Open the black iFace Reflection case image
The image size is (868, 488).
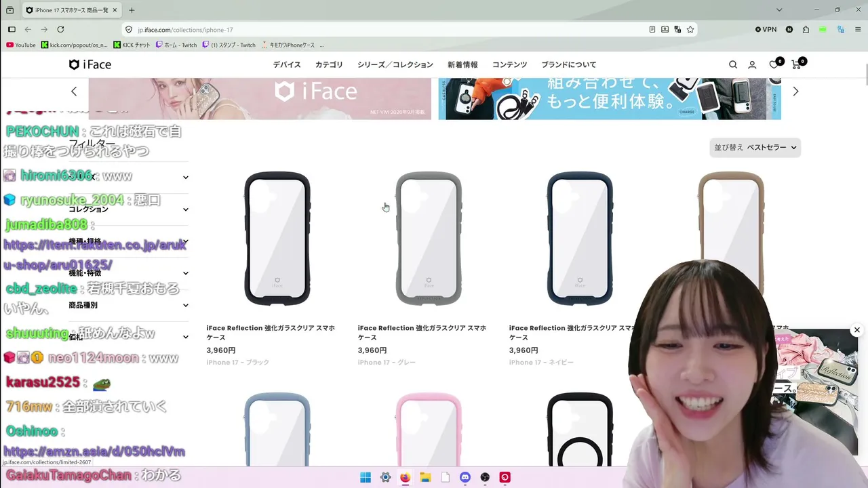pos(277,239)
